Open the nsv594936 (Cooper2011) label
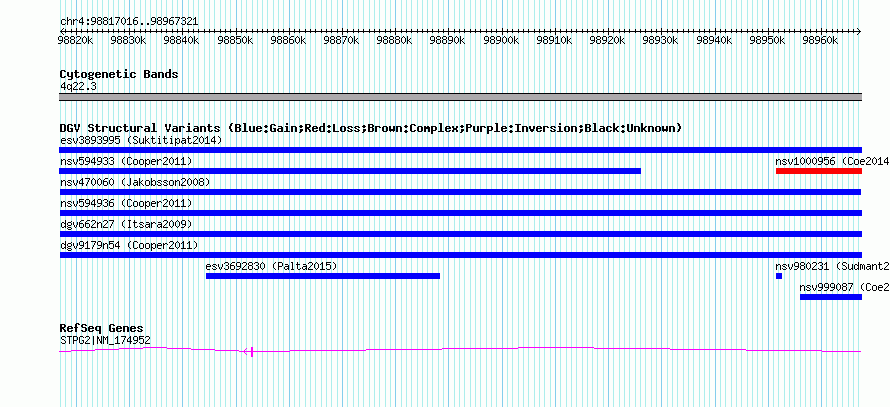Screen dimensions: 890x407 pyautogui.click(x=126, y=203)
